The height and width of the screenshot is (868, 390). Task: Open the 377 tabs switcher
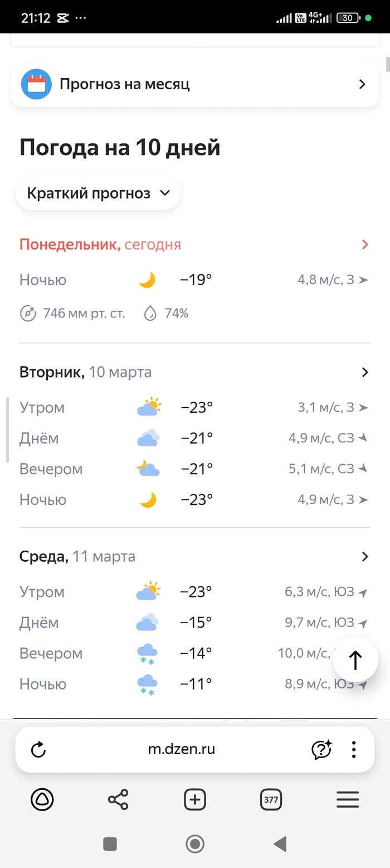pos(271,800)
